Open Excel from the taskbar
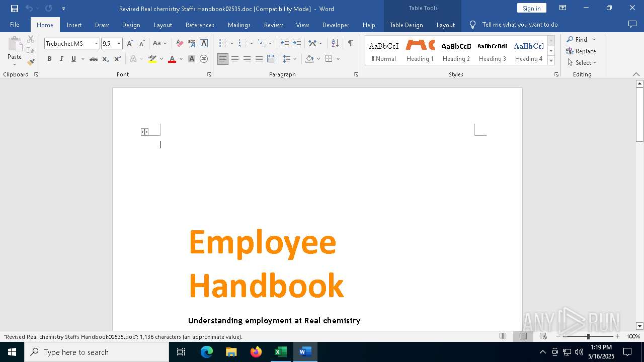 pyautogui.click(x=280, y=352)
